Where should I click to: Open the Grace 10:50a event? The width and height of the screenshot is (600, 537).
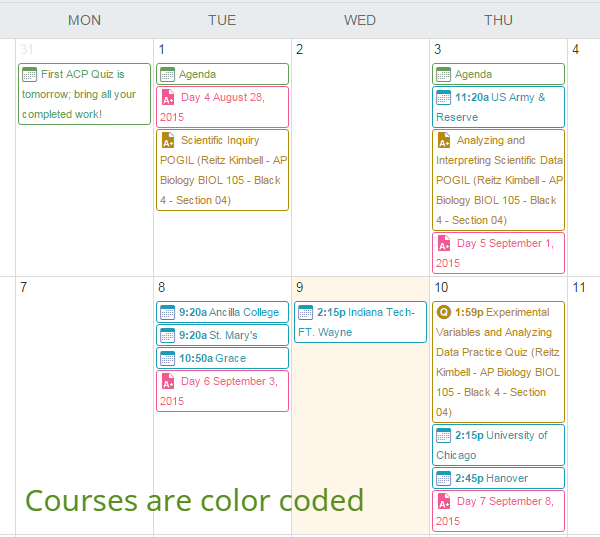tap(222, 358)
